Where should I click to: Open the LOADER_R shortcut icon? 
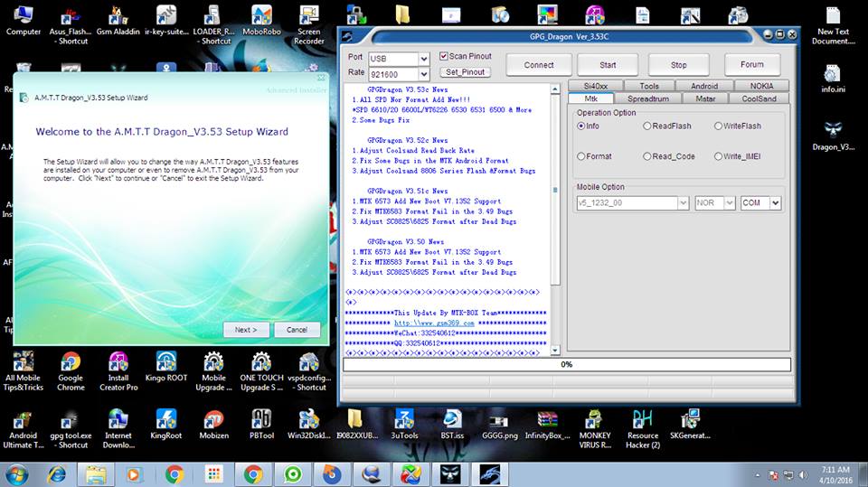click(213, 25)
